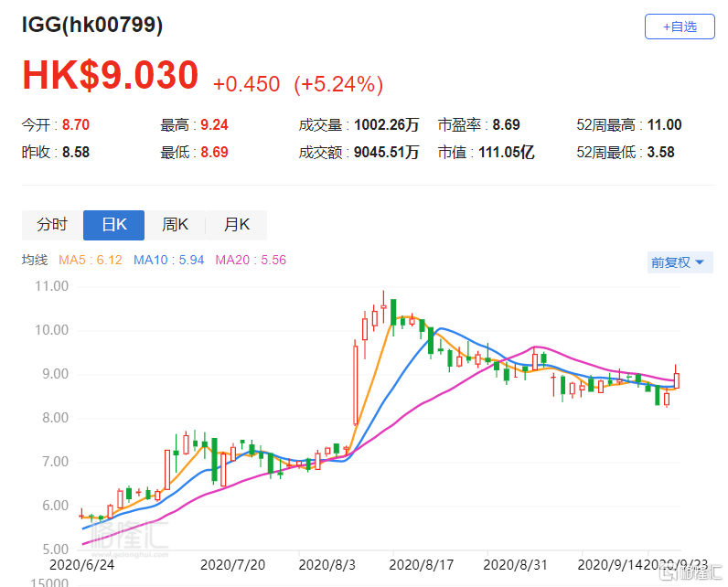Click the MA5 : 6.12 indicator label
Screen dimensions: 728x587
(x=90, y=260)
